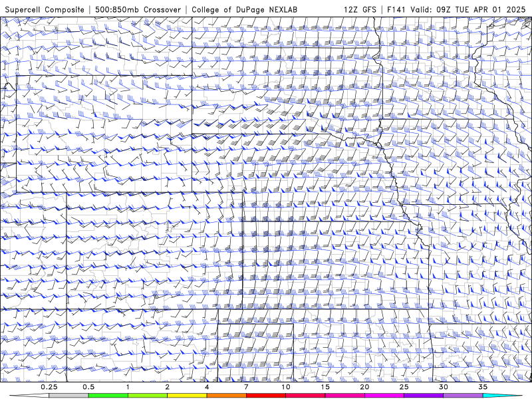532x399 pixels.
Task: Select the gray legend swatch between 0.25 and 0.5
Action: coord(69,396)
